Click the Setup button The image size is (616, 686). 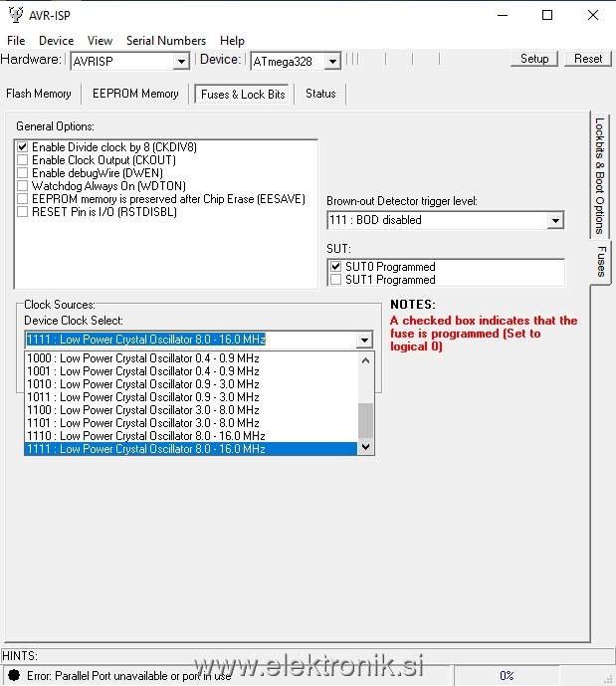534,59
